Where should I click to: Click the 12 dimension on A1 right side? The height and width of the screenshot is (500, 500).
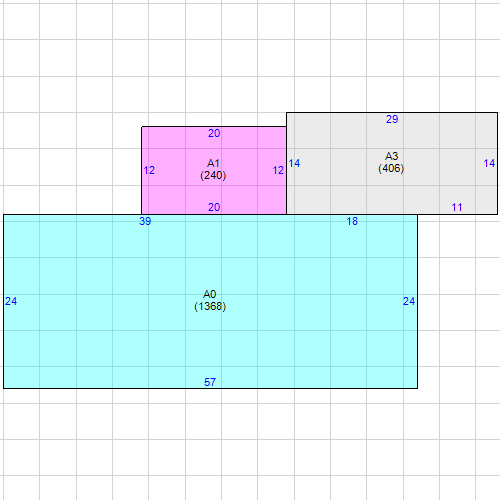coord(278,170)
